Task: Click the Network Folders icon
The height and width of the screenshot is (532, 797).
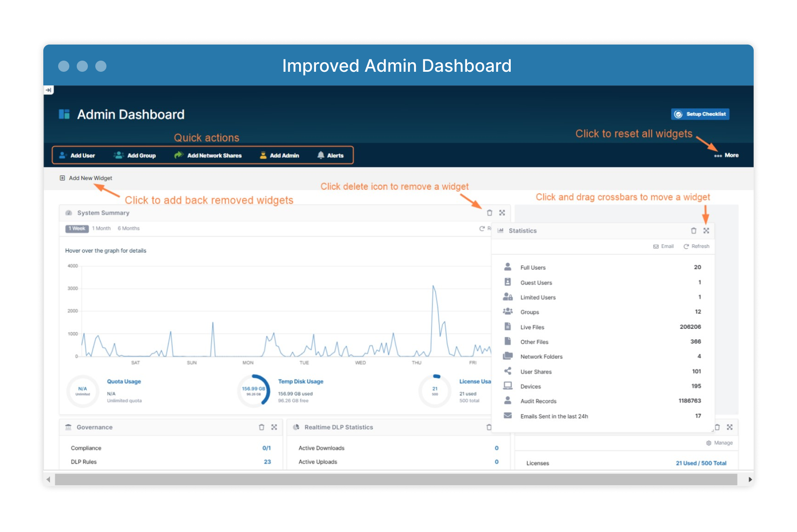Action: tap(508, 356)
